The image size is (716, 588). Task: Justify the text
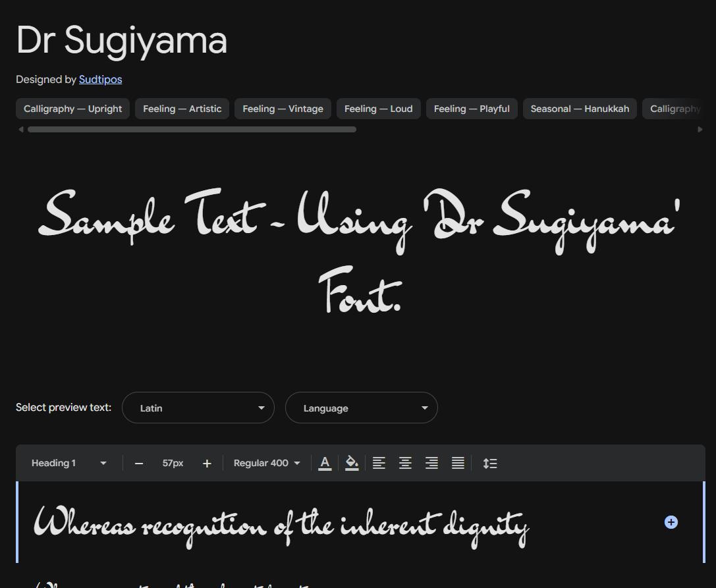click(x=458, y=463)
